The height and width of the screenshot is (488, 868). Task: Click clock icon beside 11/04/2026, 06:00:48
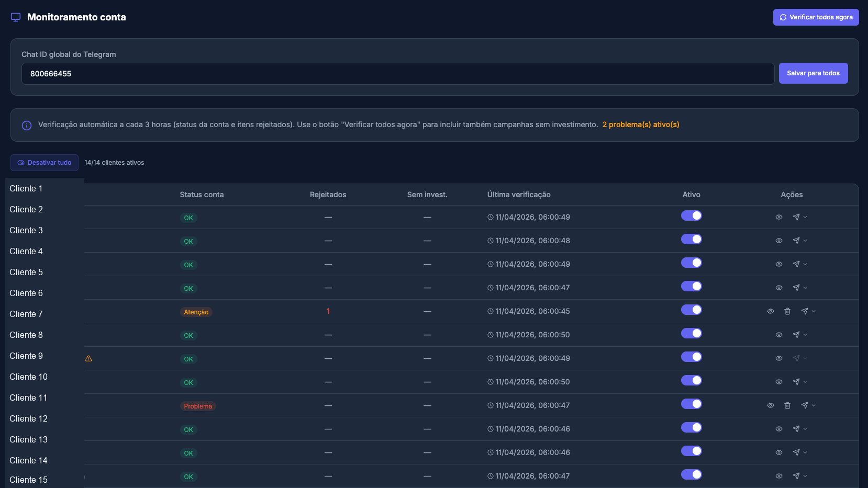click(491, 241)
